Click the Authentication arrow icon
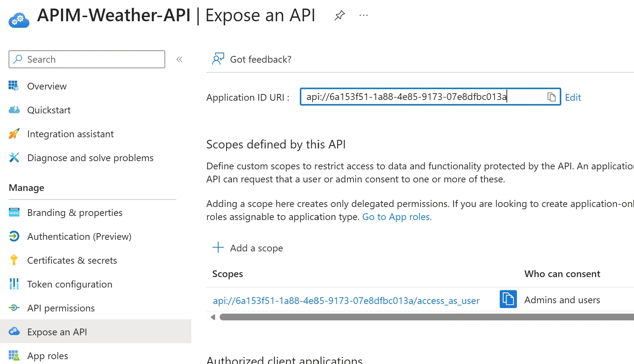634x364 pixels. click(x=14, y=236)
